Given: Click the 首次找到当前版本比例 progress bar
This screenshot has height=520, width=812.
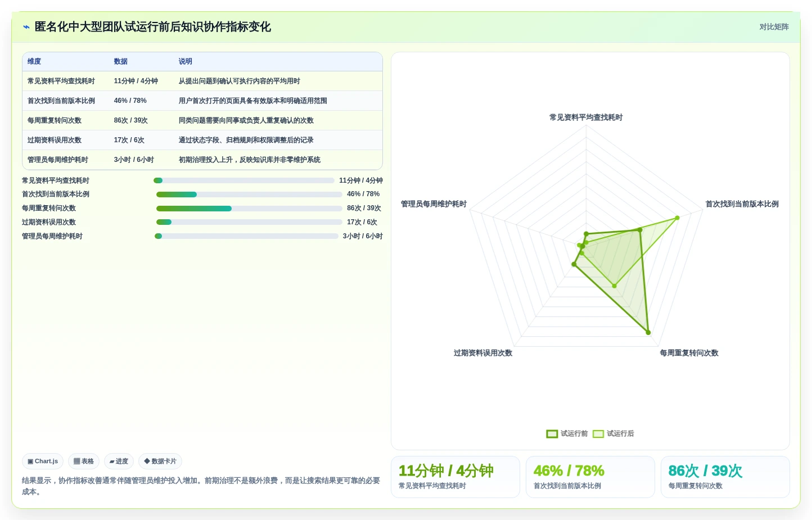Looking at the screenshot, I should coord(249,195).
